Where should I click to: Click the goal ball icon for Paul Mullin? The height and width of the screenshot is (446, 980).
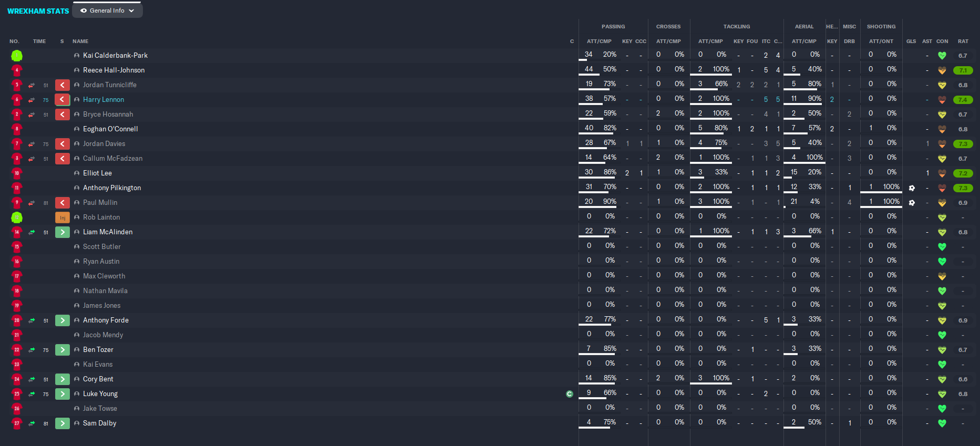[912, 202]
